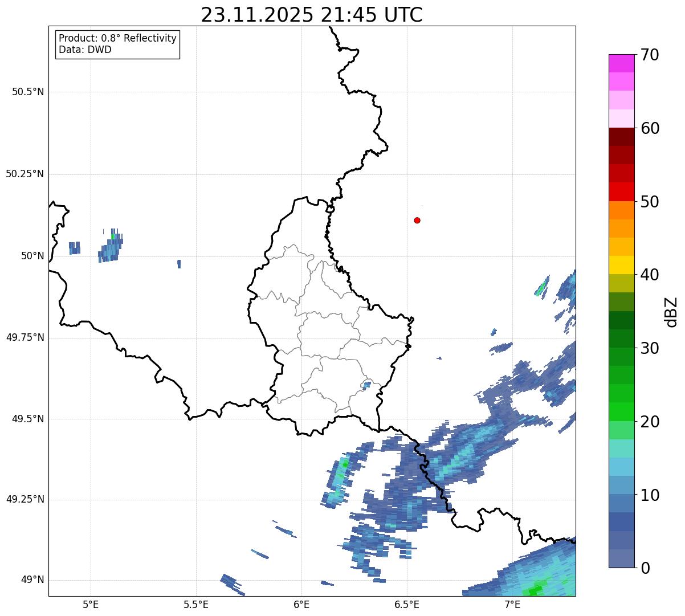This screenshot has width=685, height=616.
Task: Click the 7°E longitude label
Action: pos(512,604)
